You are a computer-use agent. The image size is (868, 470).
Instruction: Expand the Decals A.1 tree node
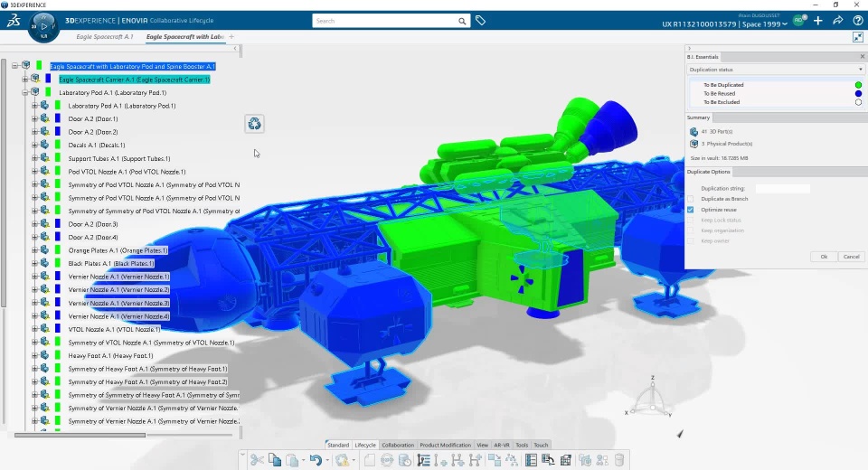[34, 145]
